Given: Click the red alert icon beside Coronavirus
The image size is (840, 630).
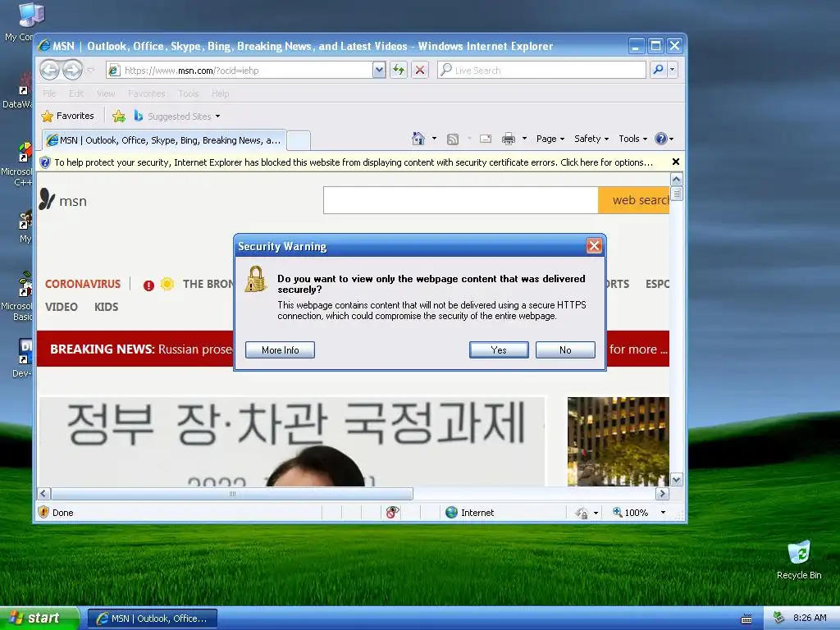Looking at the screenshot, I should point(149,285).
